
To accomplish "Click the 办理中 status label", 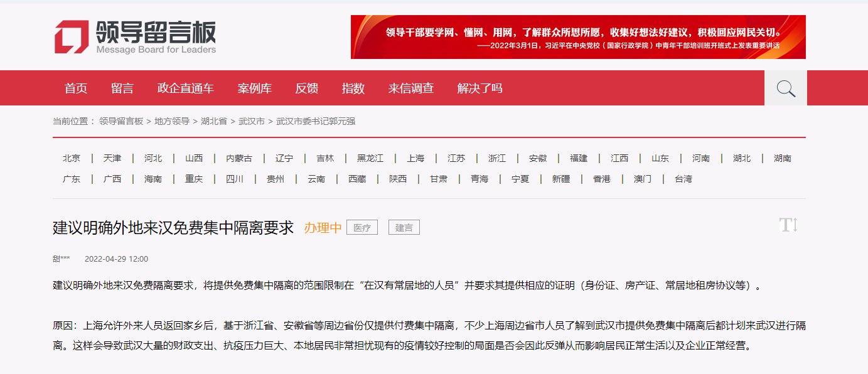I will tap(323, 228).
